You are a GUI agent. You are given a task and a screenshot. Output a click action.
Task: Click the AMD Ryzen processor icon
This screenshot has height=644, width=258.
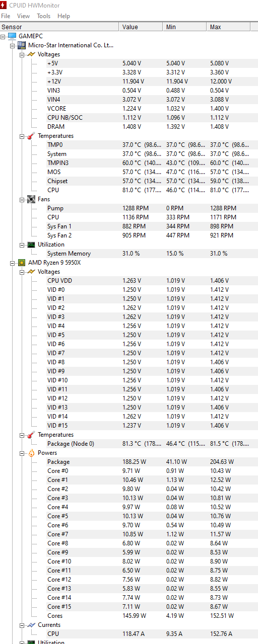pos(22,263)
